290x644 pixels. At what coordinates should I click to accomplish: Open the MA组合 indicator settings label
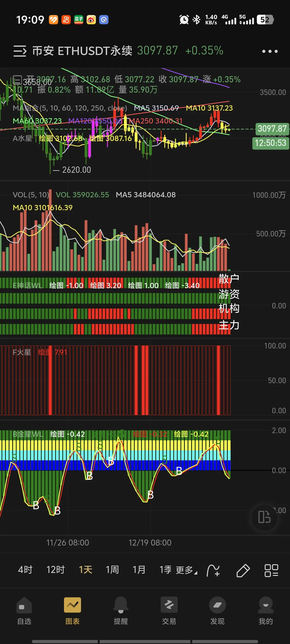click(70, 108)
